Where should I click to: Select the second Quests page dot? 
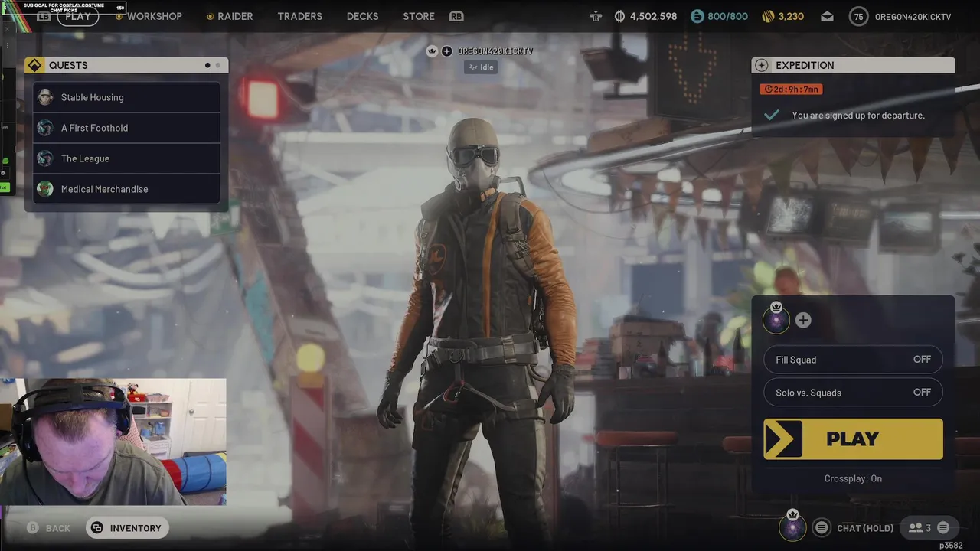[x=218, y=65]
